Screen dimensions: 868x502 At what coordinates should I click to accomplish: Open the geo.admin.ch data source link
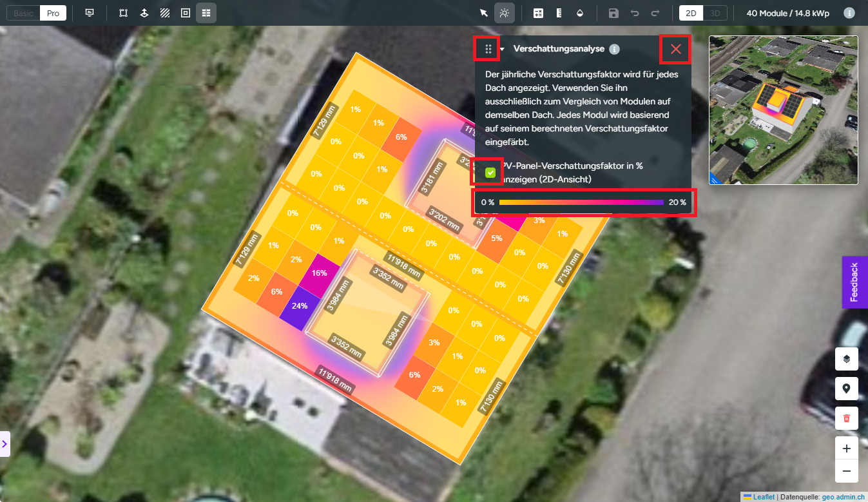click(842, 497)
